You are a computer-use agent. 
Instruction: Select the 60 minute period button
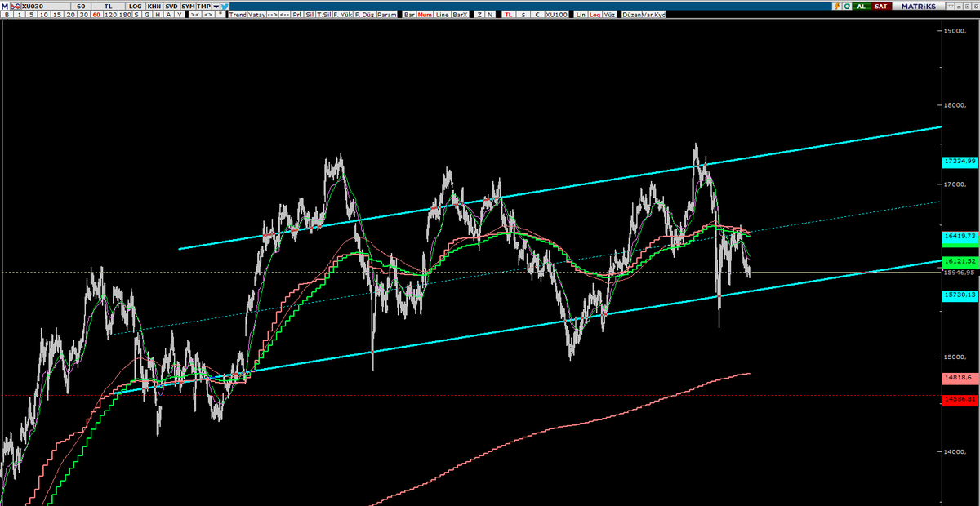tap(97, 15)
